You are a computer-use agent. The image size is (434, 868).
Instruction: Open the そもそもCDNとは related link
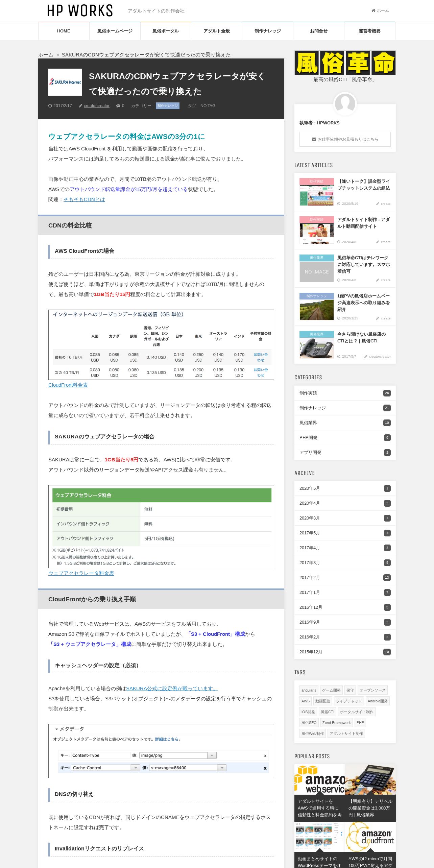click(x=84, y=199)
